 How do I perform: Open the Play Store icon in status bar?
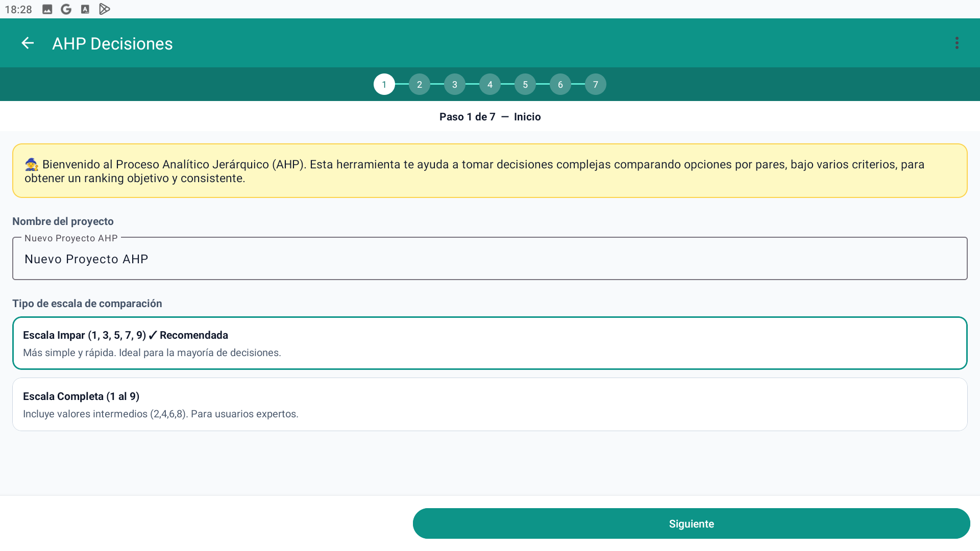tap(105, 9)
